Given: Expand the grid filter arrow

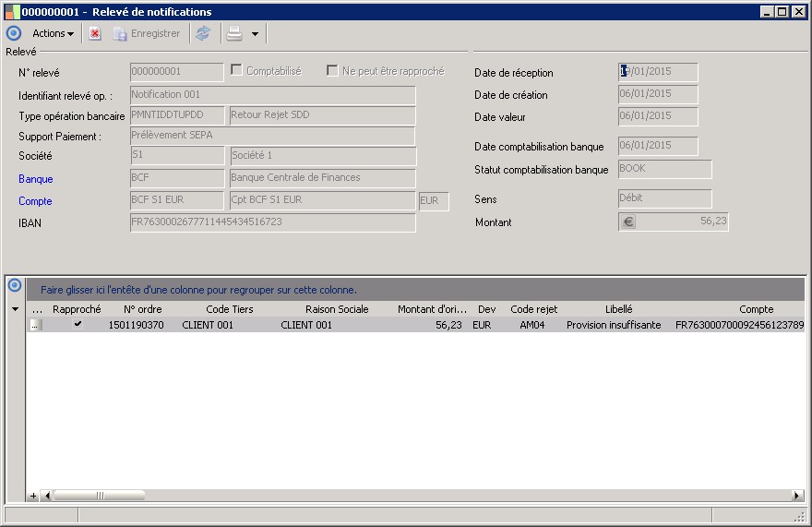Looking at the screenshot, I should (x=15, y=309).
